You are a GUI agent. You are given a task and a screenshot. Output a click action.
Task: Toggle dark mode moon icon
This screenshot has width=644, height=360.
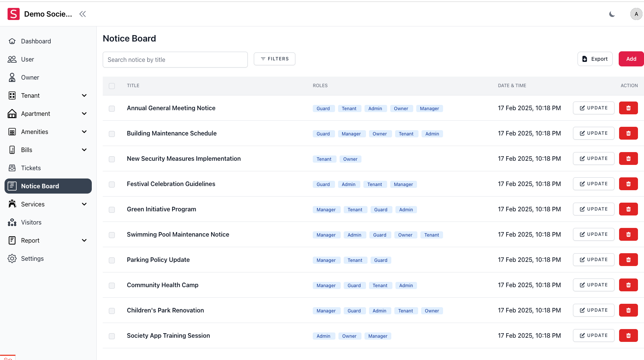612,14
